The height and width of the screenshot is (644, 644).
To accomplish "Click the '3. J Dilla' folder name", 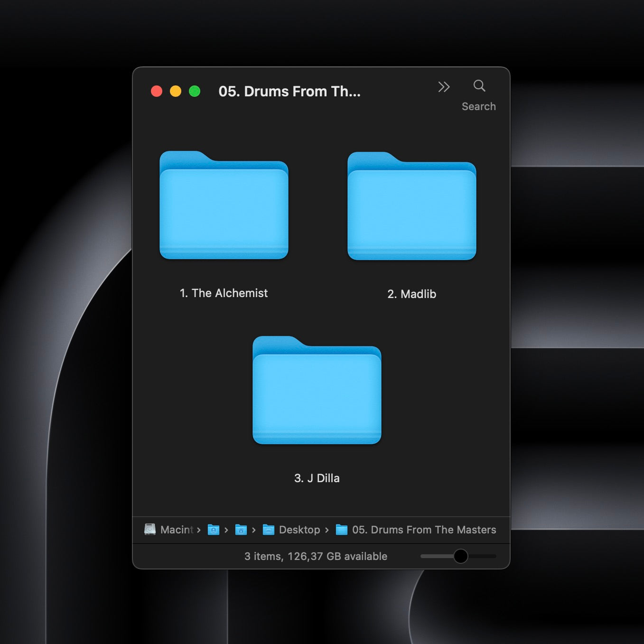I will coord(317,478).
